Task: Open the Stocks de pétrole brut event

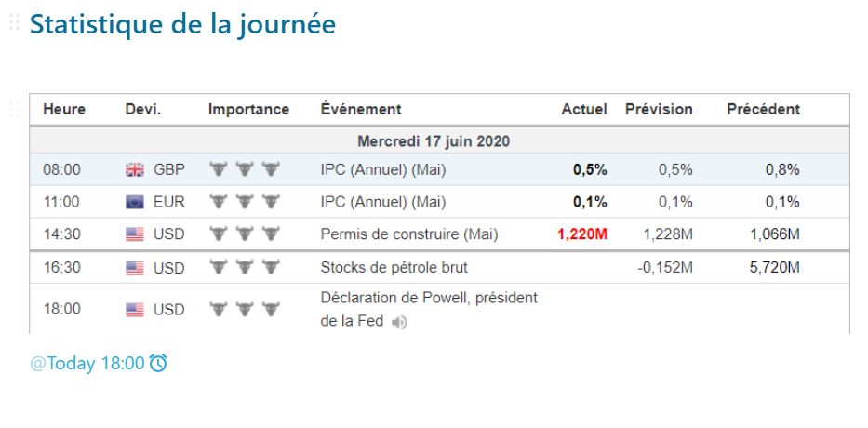Action: pyautogui.click(x=394, y=268)
